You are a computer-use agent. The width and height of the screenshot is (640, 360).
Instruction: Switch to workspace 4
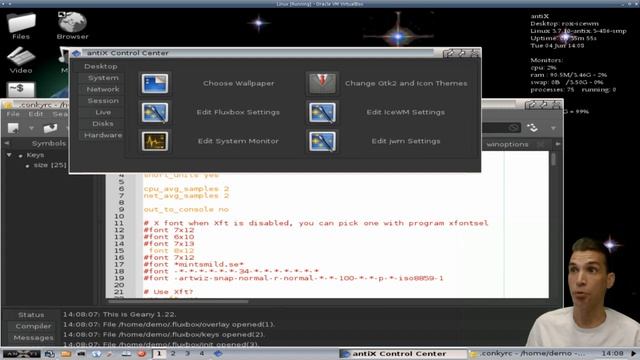202,354
